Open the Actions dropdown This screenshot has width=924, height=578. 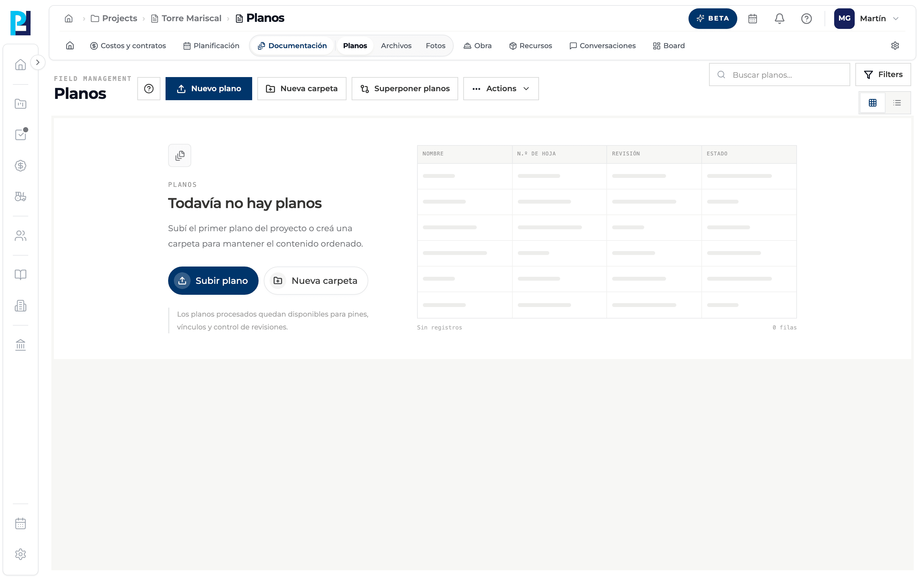[501, 89]
